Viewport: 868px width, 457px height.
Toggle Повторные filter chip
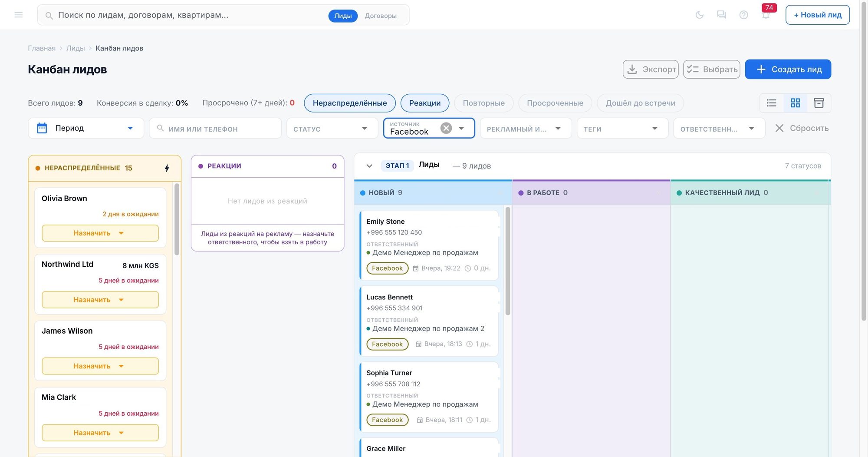[x=484, y=103]
